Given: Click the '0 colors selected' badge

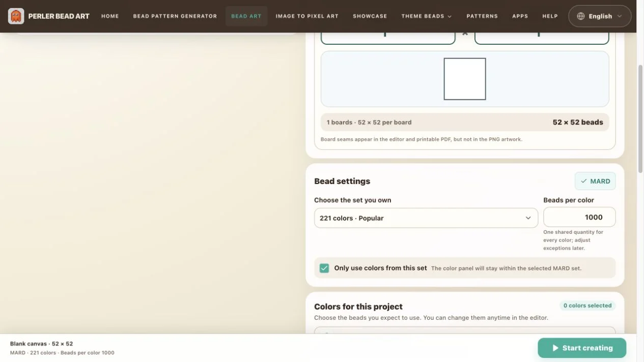Looking at the screenshot, I should tap(587, 306).
